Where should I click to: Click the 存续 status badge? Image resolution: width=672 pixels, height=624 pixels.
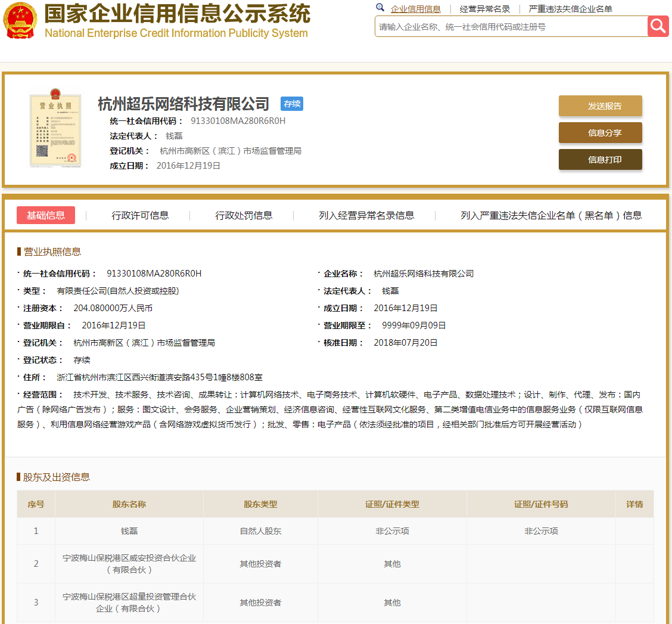(x=292, y=104)
